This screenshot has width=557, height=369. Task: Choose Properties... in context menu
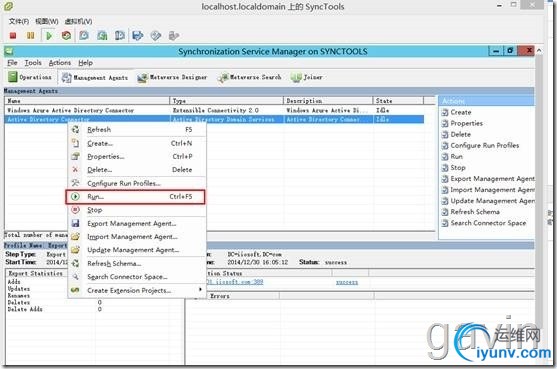pyautogui.click(x=137, y=156)
